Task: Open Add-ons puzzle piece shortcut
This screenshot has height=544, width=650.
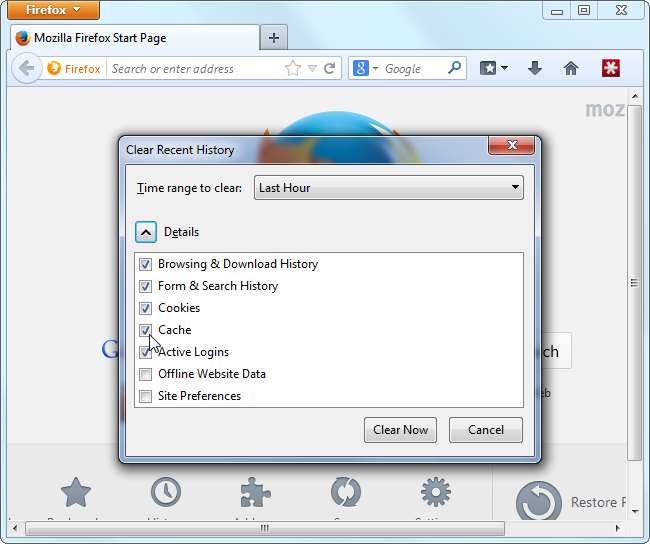Action: pyautogui.click(x=255, y=492)
